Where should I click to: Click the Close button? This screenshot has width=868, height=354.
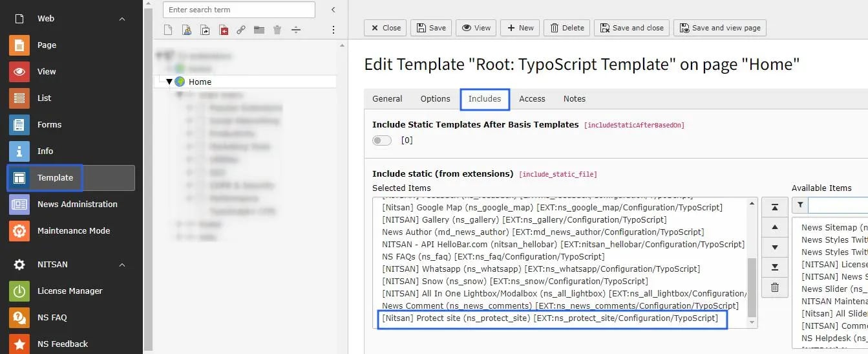pos(385,28)
